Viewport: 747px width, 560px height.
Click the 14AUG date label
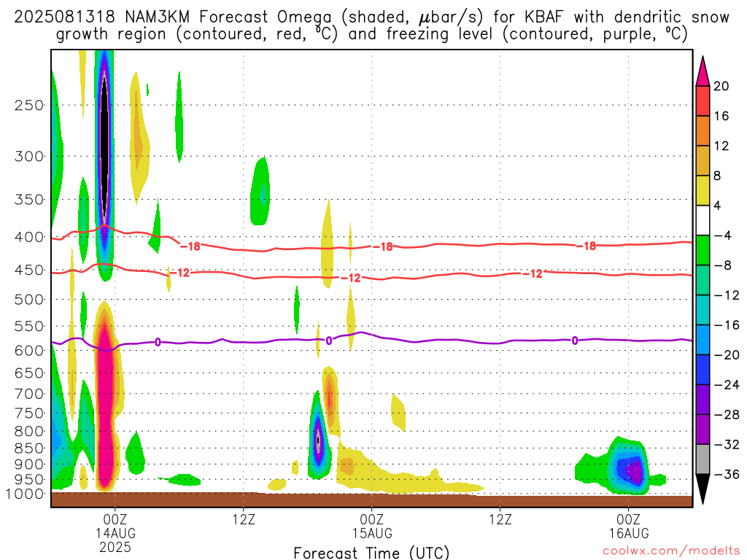click(x=115, y=533)
